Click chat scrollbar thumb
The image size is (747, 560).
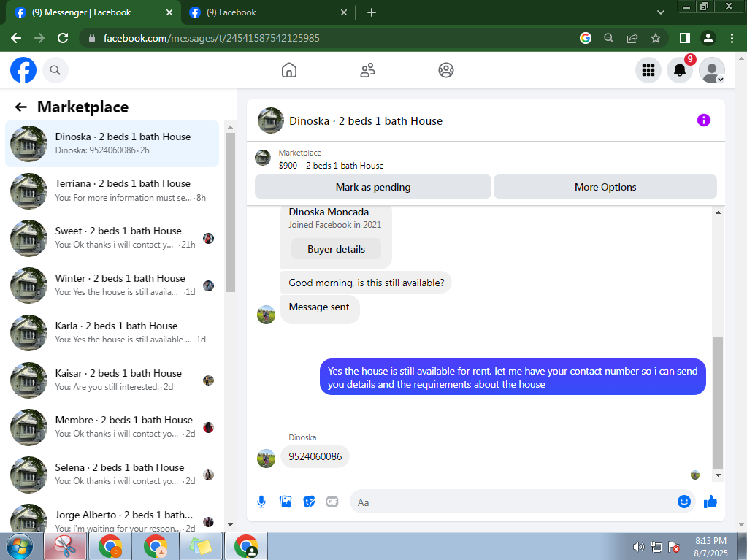pyautogui.click(x=718, y=403)
